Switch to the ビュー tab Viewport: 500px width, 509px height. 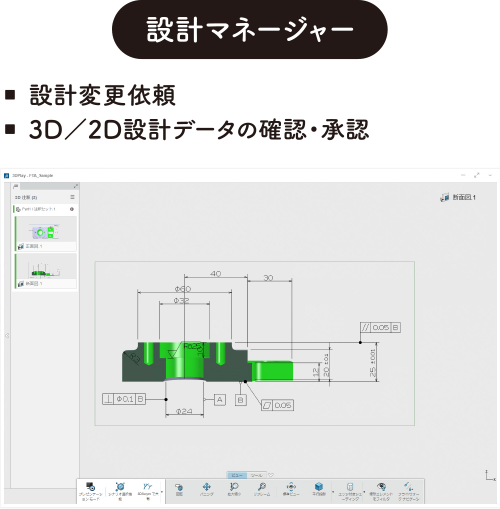coord(237,475)
